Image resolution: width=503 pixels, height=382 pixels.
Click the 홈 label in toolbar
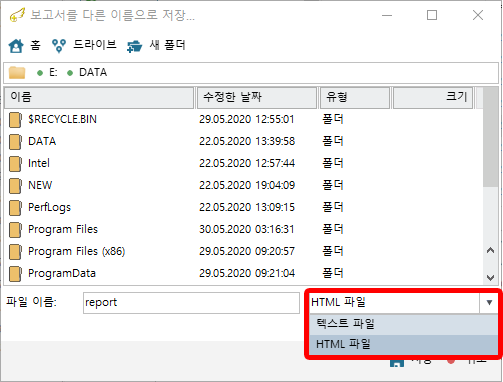[35, 45]
